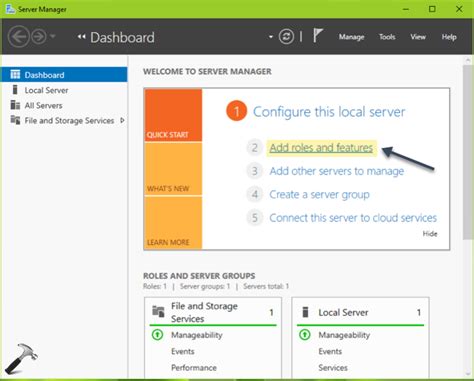Image resolution: width=474 pixels, height=381 pixels.
Task: Click the Dashboard grid icon in sidebar
Action: point(15,74)
